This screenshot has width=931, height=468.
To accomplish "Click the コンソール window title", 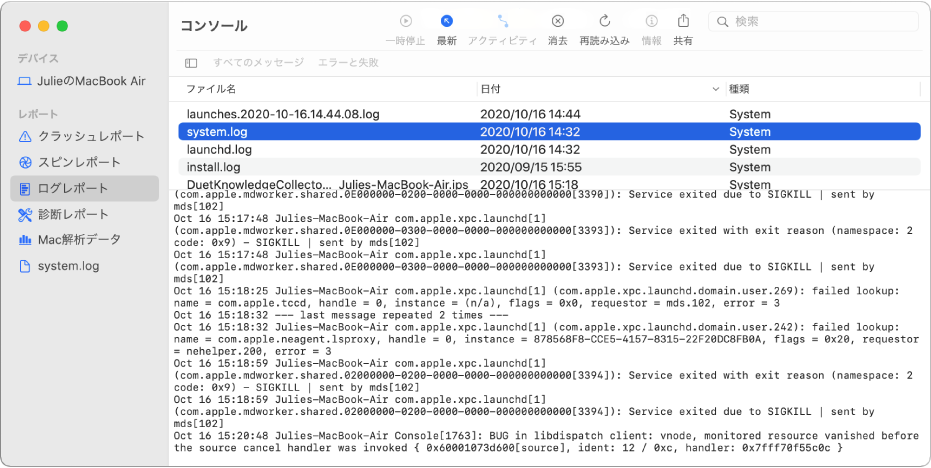I will [214, 26].
